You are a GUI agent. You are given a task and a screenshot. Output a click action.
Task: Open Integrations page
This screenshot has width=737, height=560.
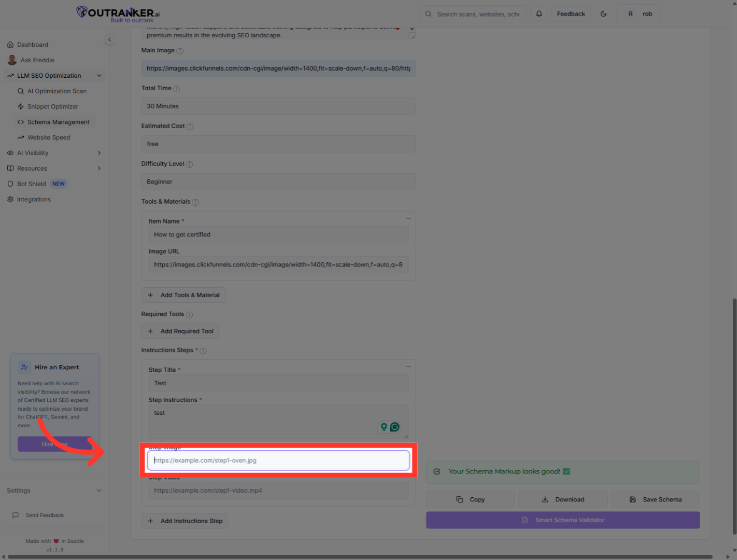(x=34, y=200)
